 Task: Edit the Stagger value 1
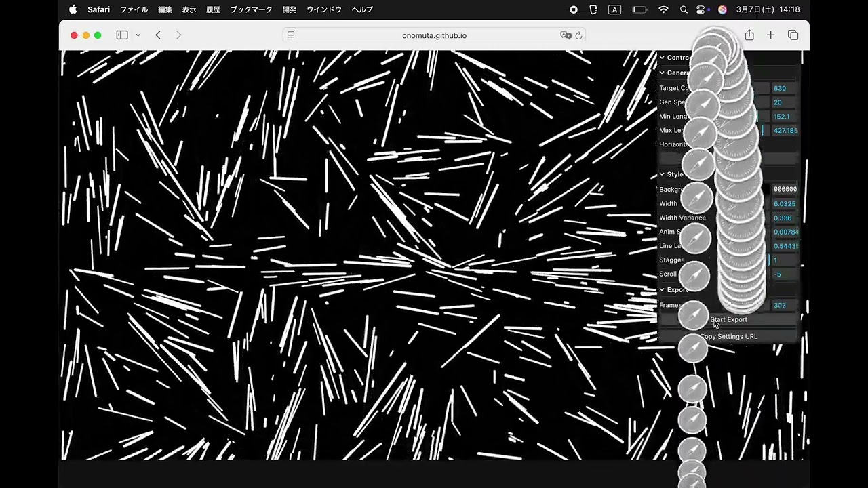click(x=785, y=260)
